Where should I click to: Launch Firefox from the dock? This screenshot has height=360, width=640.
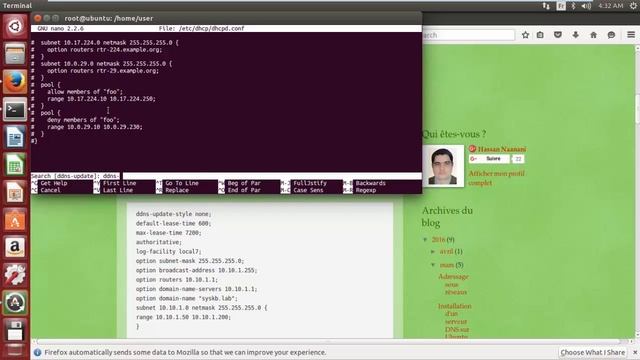[x=15, y=82]
